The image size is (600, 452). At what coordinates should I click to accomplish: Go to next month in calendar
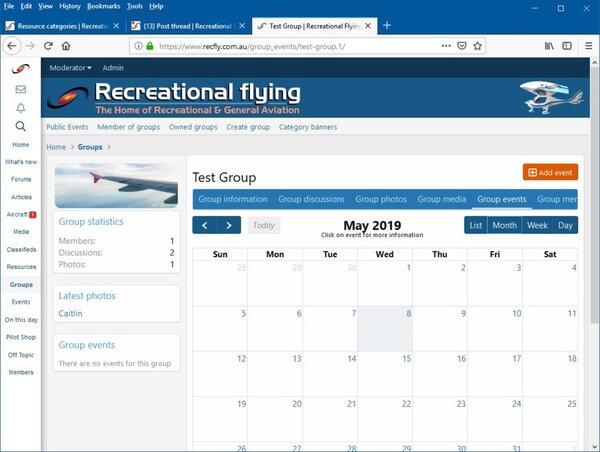[x=229, y=225]
